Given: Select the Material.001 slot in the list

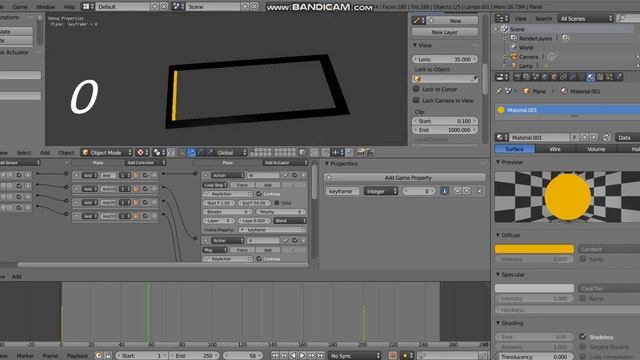Looking at the screenshot, I should [x=568, y=110].
